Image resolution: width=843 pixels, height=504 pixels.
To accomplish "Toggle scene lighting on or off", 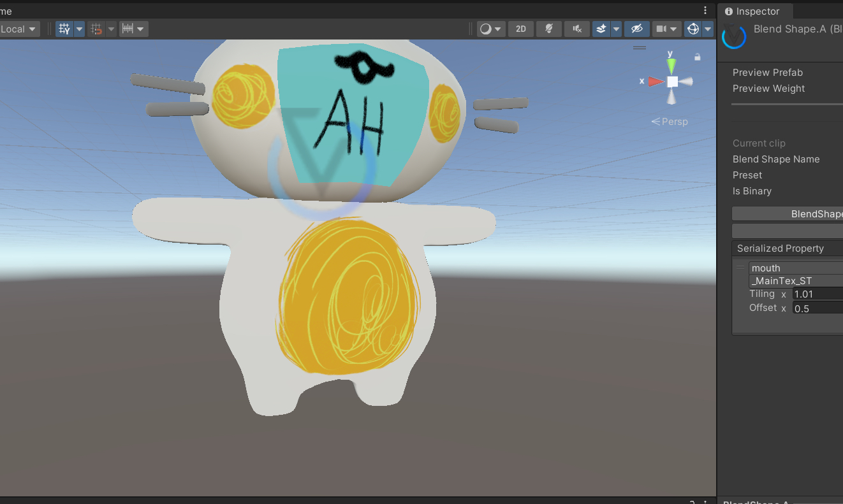I will (548, 29).
